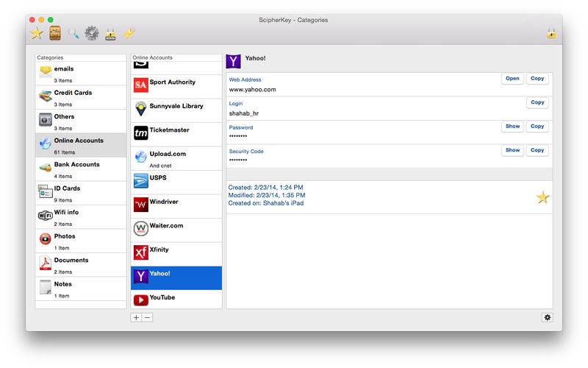Show the Security Code
This screenshot has height=368, width=588.
pyautogui.click(x=512, y=150)
